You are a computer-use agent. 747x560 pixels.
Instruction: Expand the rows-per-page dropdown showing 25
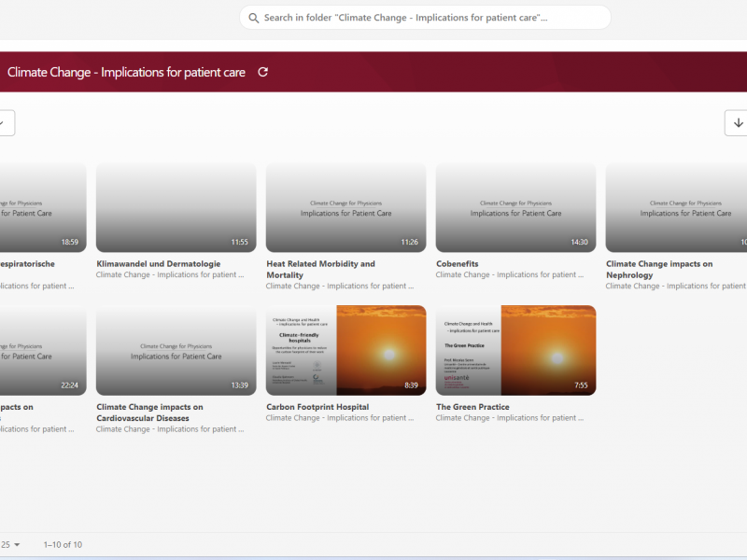(12, 544)
